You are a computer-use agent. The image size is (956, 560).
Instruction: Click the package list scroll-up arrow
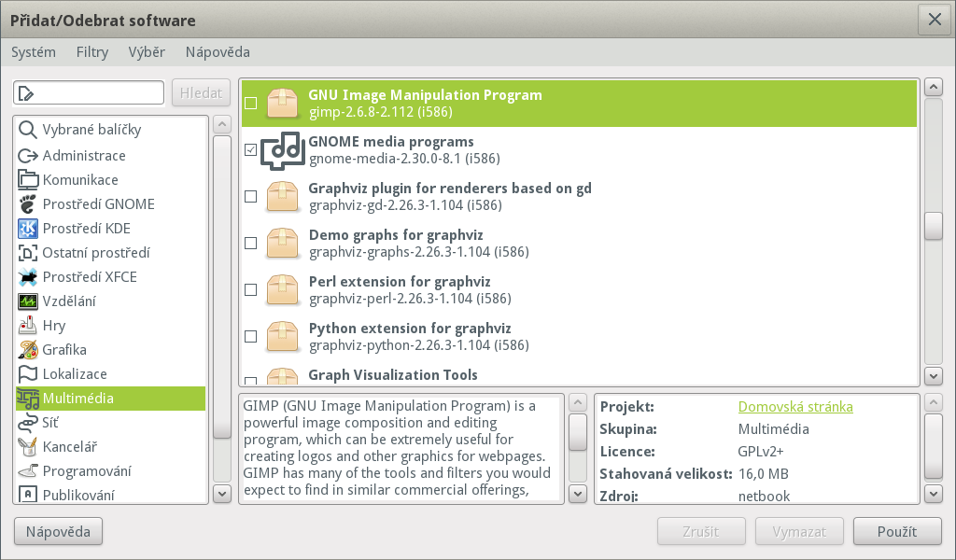(934, 87)
